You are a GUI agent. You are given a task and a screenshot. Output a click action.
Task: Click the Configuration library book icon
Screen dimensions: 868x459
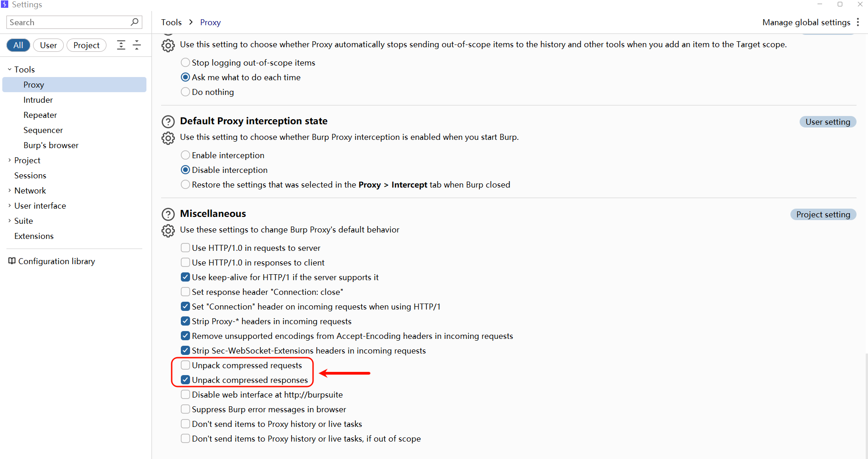click(12, 261)
